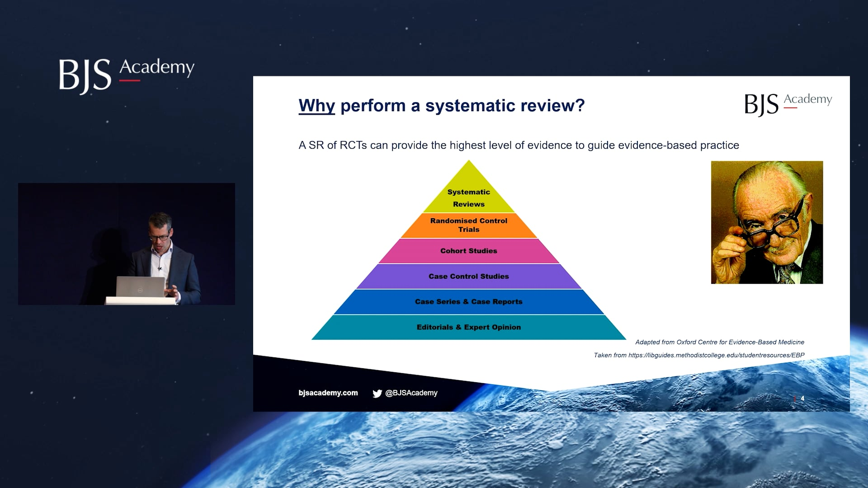
Task: Click 'Adapted from Oxford Centre for Evidence-Based Medicine'
Action: [x=720, y=342]
